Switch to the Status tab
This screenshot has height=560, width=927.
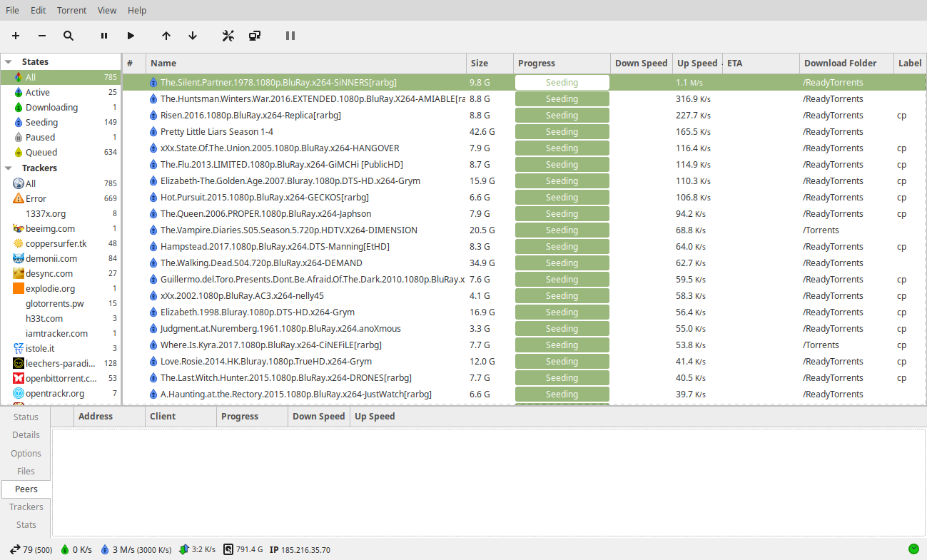[x=26, y=417]
